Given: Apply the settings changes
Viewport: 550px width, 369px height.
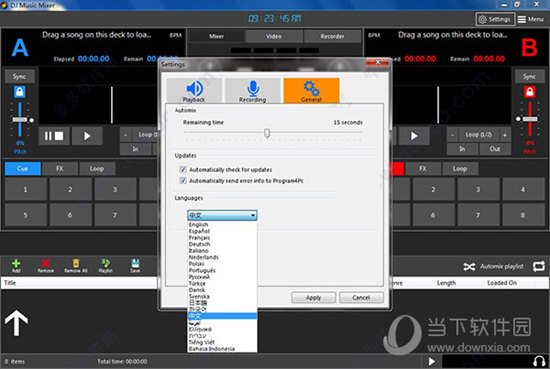Looking at the screenshot, I should [314, 297].
